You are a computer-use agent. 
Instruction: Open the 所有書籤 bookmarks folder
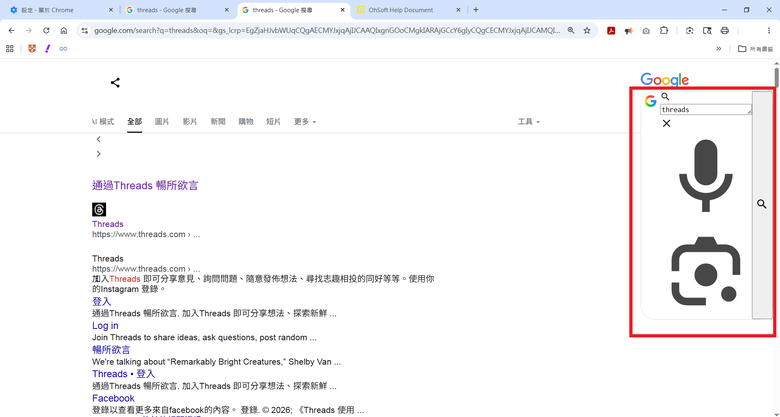click(x=756, y=49)
